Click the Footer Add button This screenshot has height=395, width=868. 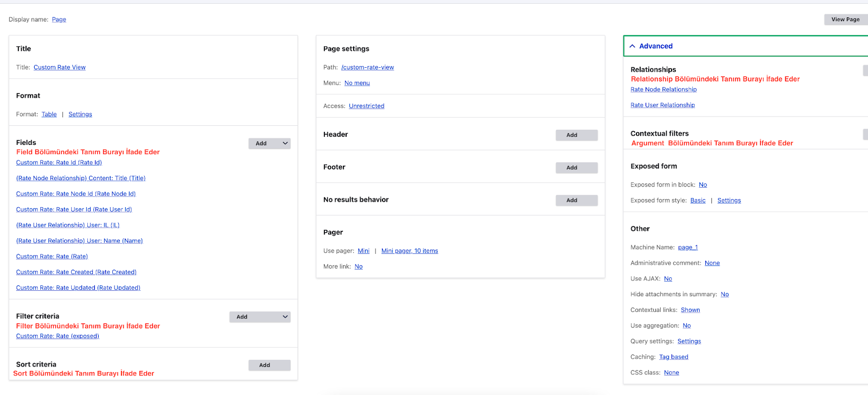tap(576, 168)
